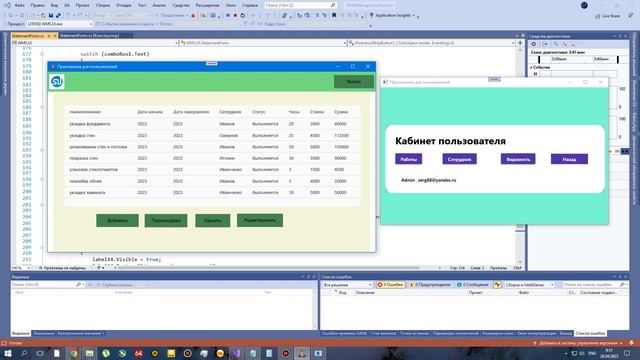Click the Save All icon in toolbar

[58, 16]
